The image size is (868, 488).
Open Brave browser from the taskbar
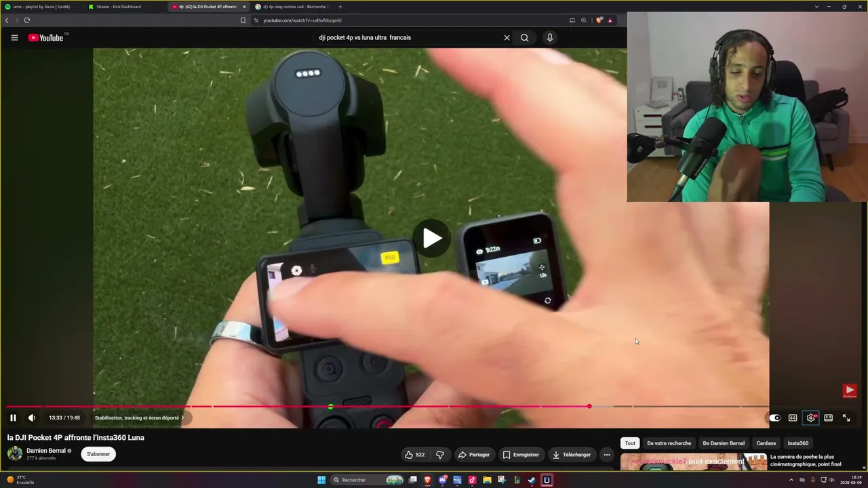(x=427, y=480)
